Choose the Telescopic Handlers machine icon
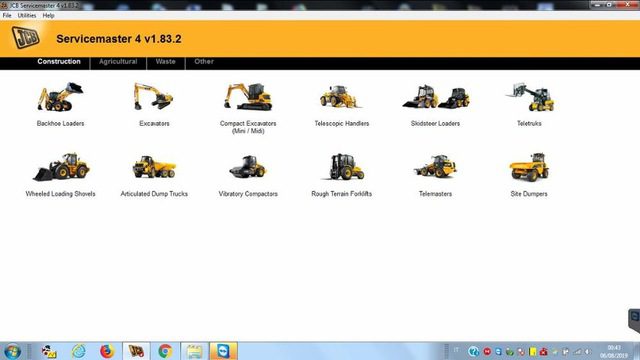Screen dimensions: 640x360 (x=341, y=97)
